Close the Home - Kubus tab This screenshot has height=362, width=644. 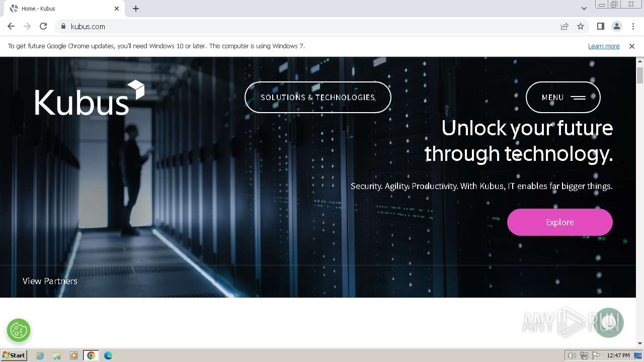117,9
